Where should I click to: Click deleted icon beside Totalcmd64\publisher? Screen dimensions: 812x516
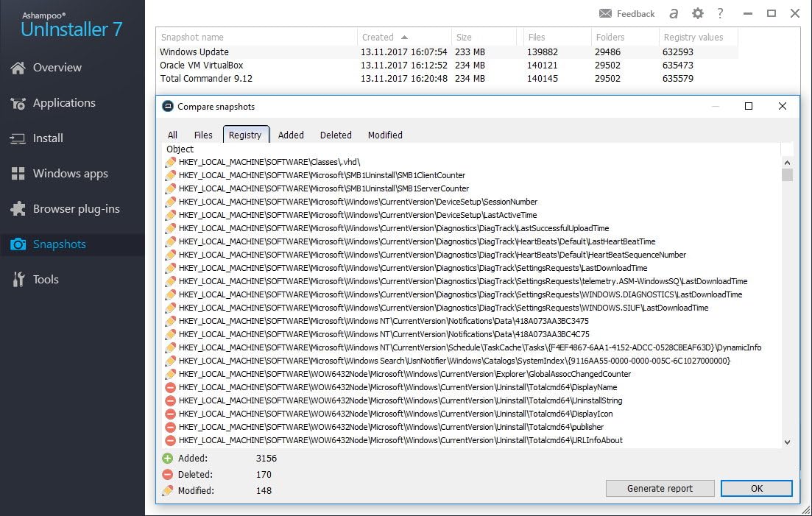tap(170, 427)
